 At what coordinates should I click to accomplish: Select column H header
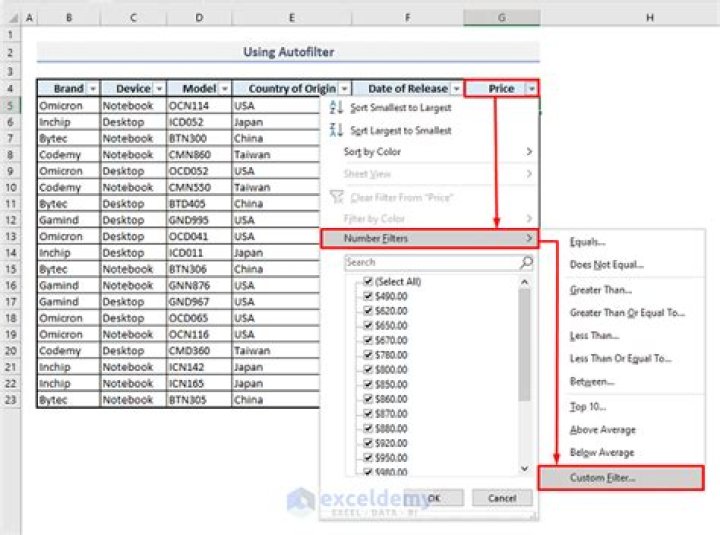649,18
